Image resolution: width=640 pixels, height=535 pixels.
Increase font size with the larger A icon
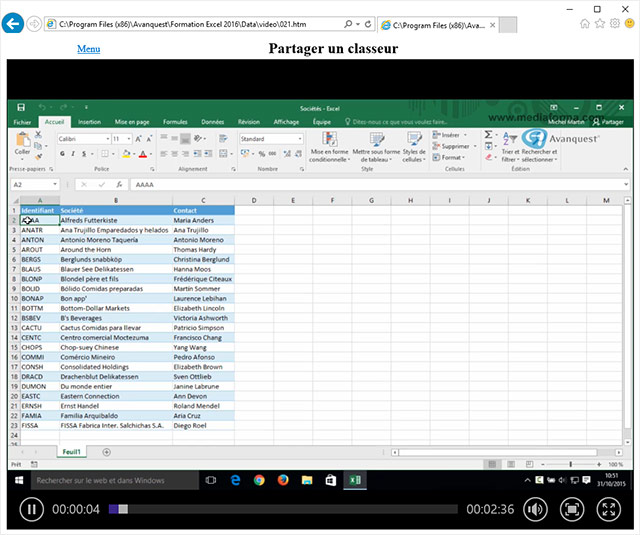click(138, 139)
